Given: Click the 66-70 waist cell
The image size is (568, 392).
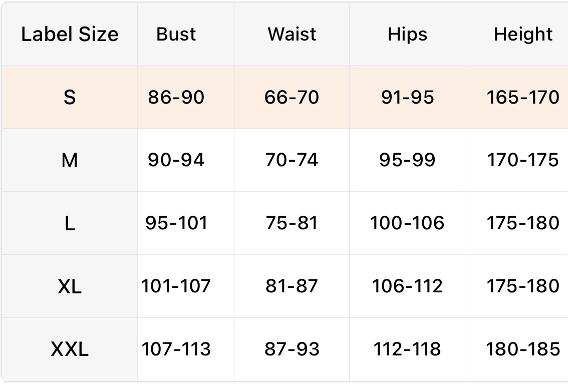Looking at the screenshot, I should 292,97.
